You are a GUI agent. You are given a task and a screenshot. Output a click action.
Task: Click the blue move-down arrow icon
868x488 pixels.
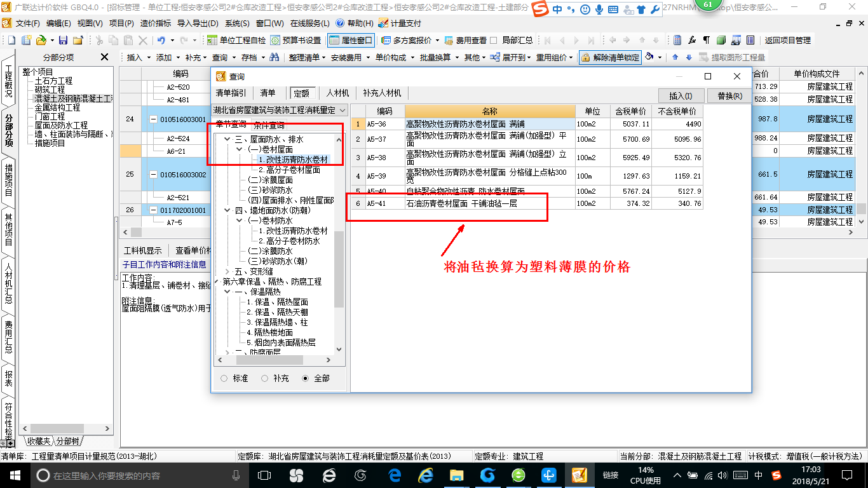point(688,57)
